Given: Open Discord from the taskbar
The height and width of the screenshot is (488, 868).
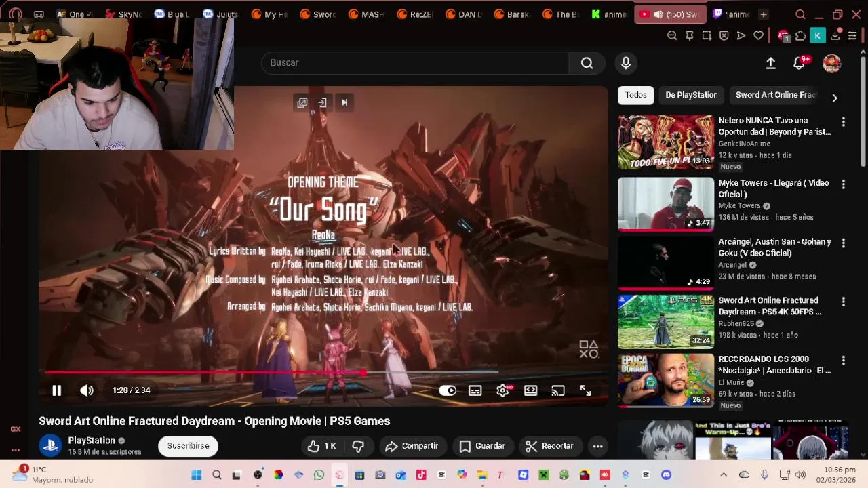Looking at the screenshot, I should [666, 475].
